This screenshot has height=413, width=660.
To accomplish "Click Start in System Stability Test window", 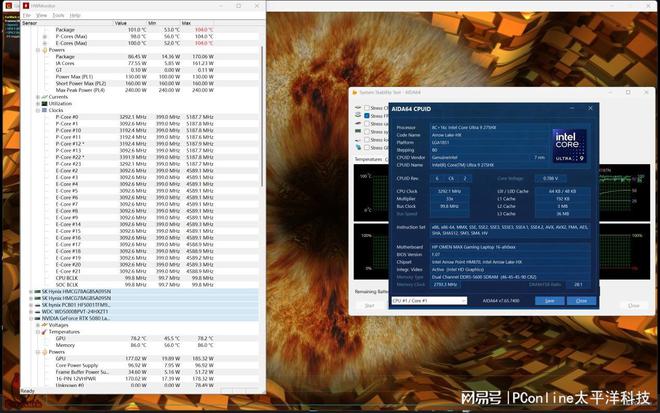I will coord(369,305).
